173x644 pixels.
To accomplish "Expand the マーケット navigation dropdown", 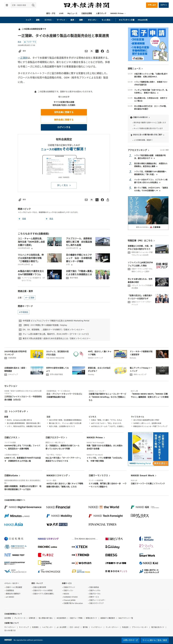I will coord(62,20).
